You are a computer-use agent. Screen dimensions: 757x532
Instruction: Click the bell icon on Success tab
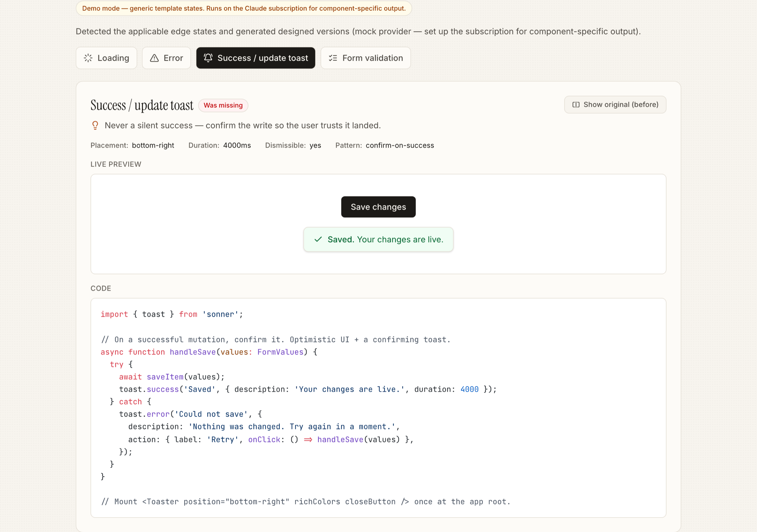(x=208, y=58)
